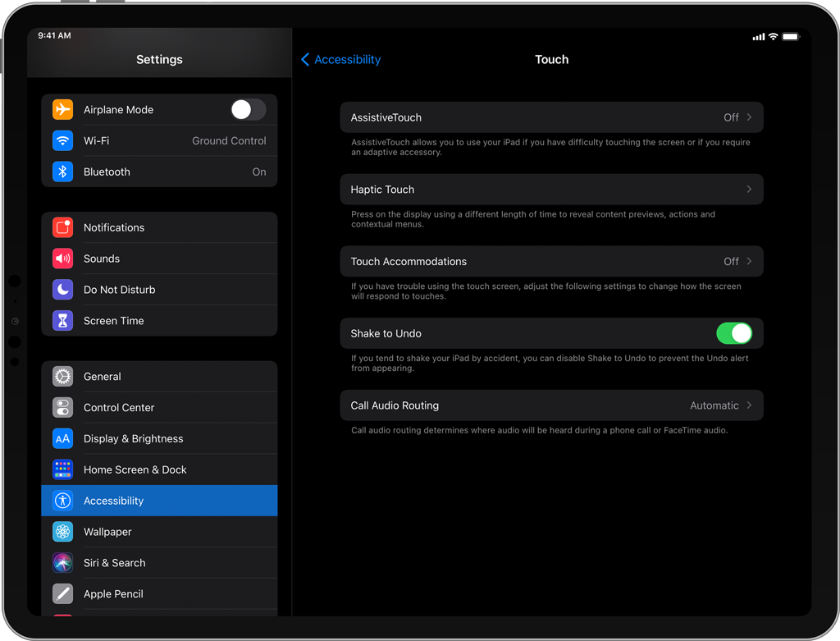The height and width of the screenshot is (641, 840).
Task: Turn on Airplane Mode
Action: (248, 109)
